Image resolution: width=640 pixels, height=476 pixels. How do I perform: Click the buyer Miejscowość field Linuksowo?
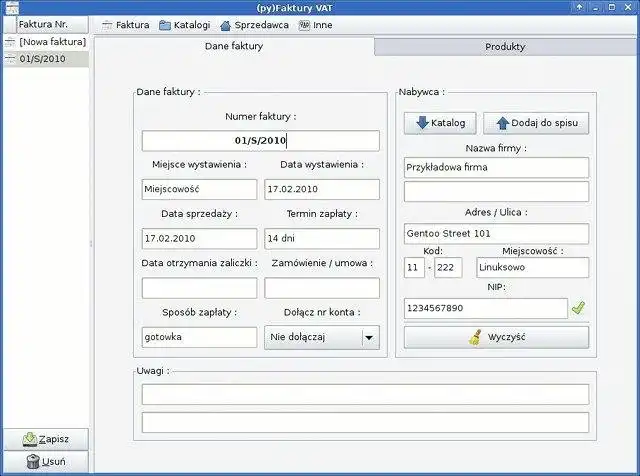[x=532, y=267]
